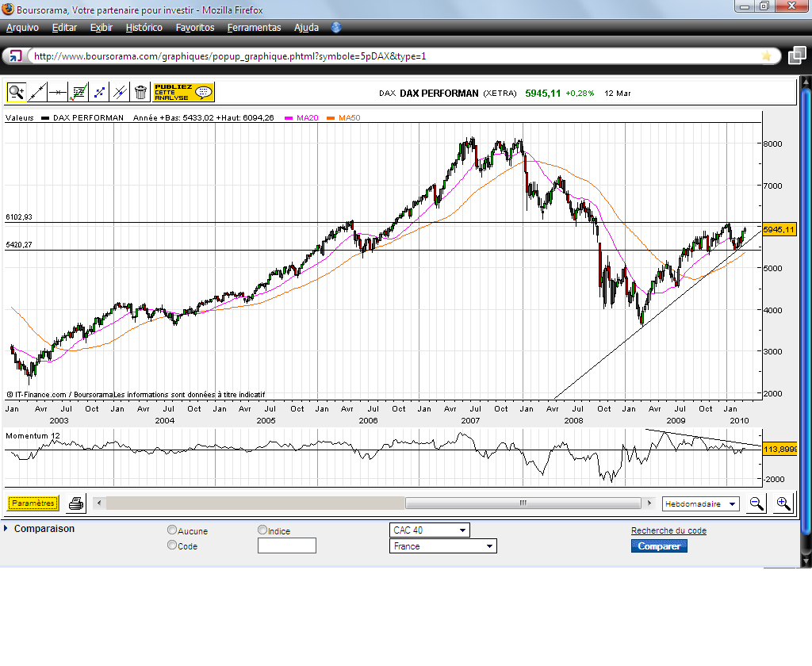Open the France country dropdown
The width and height of the screenshot is (812, 666).
442,545
